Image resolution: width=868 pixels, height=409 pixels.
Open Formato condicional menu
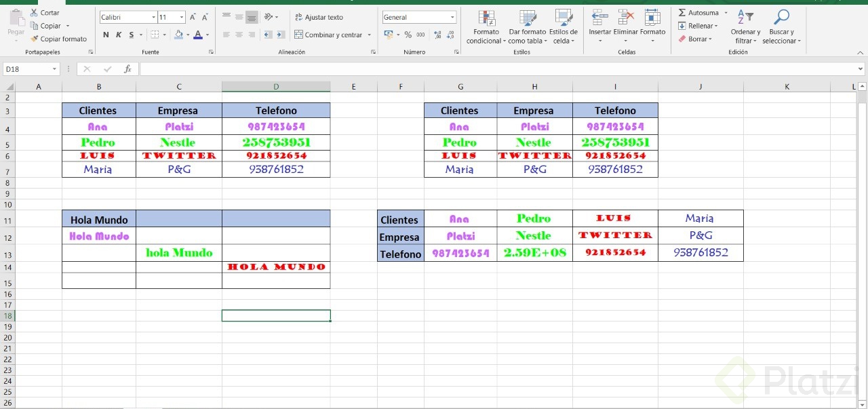(486, 27)
